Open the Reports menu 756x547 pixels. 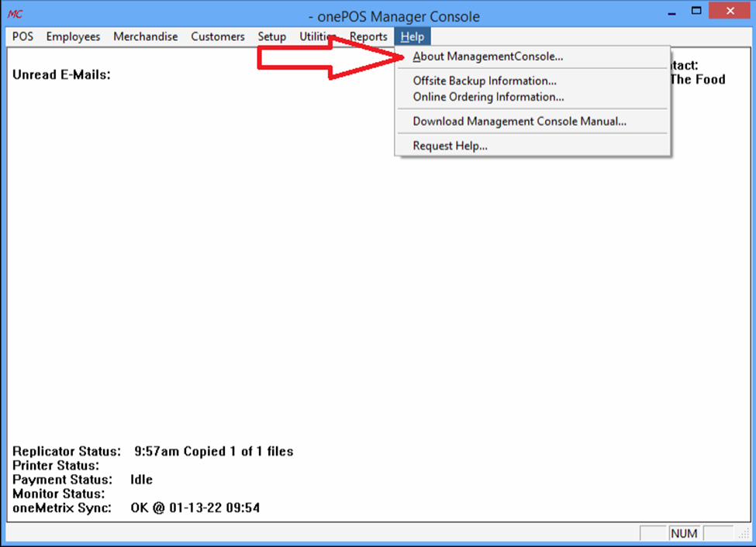coord(368,36)
